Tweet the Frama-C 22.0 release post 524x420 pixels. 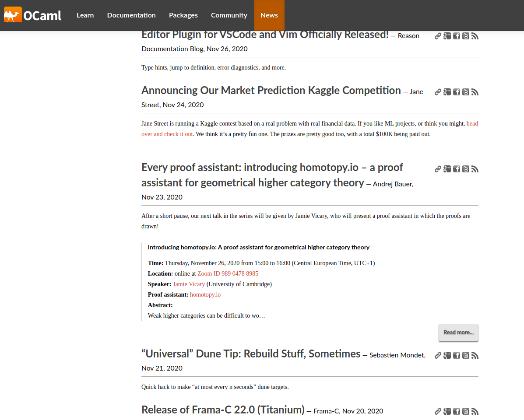[x=465, y=411]
